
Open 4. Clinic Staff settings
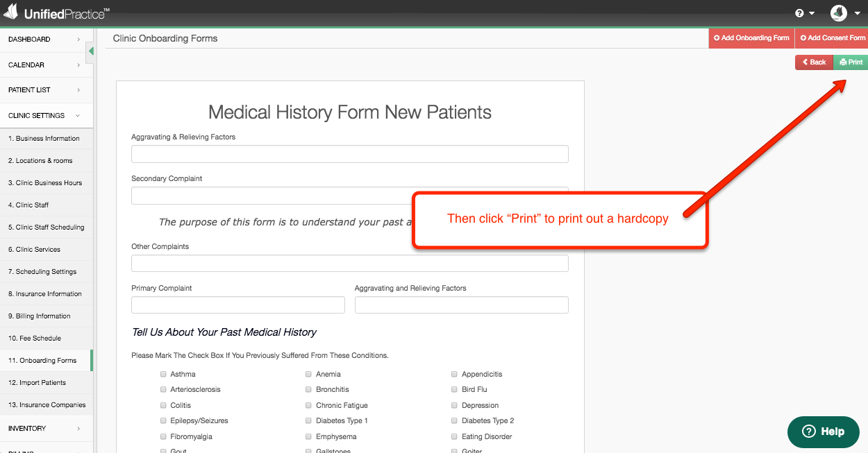(46, 205)
